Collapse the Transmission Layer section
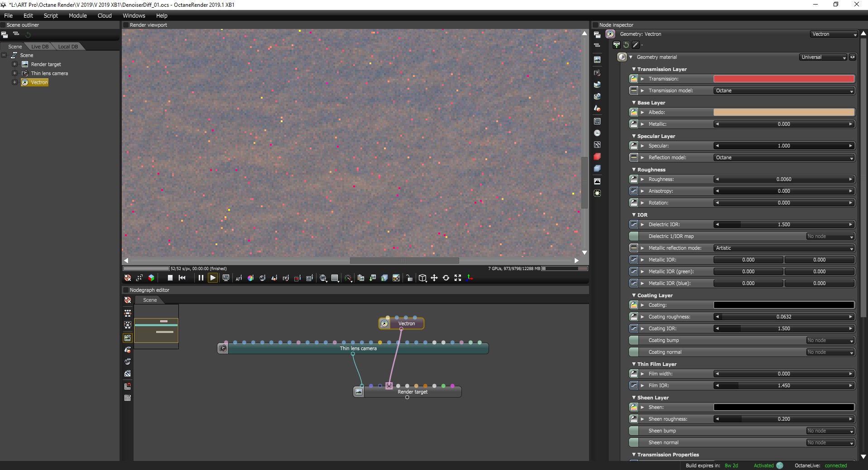Image resolution: width=868 pixels, height=470 pixels. point(634,69)
